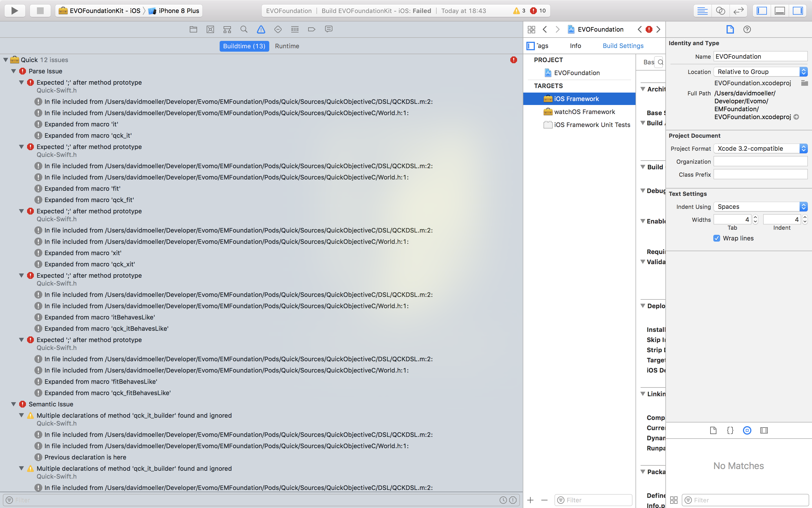Toggle the Utilities panel visibility
This screenshot has height=508, width=812.
798,11
